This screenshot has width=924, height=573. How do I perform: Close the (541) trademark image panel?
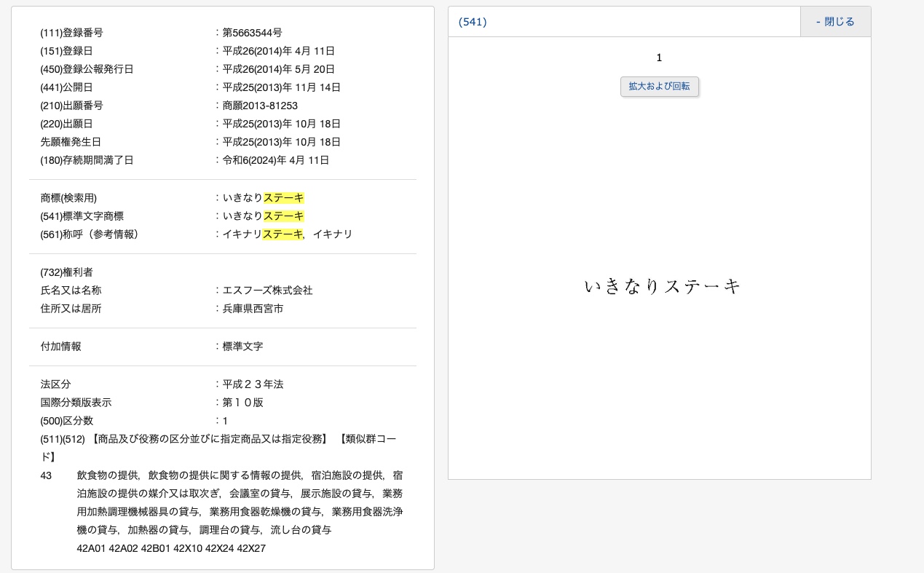pos(835,22)
